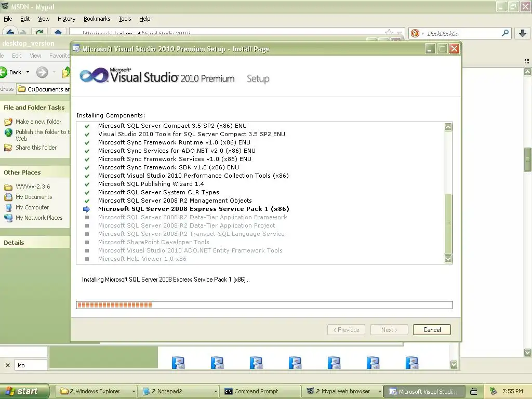Switch to Command Prompt in the taskbar

point(260,391)
